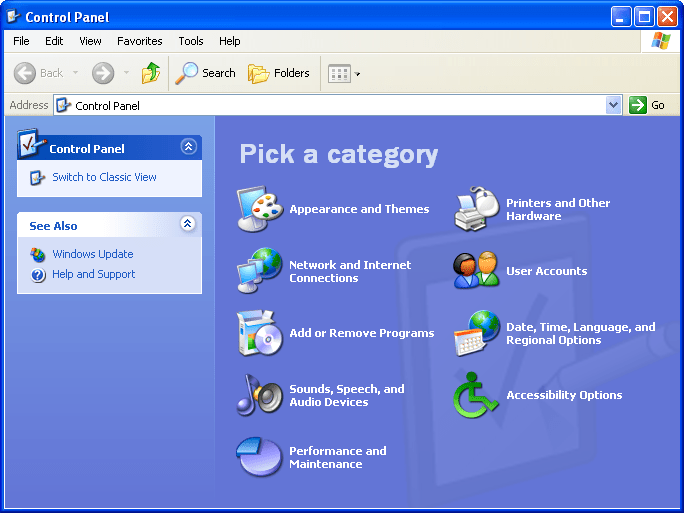Click the Sounds, Speech, and Audio Devices icon
The height and width of the screenshot is (513, 684).
[260, 395]
